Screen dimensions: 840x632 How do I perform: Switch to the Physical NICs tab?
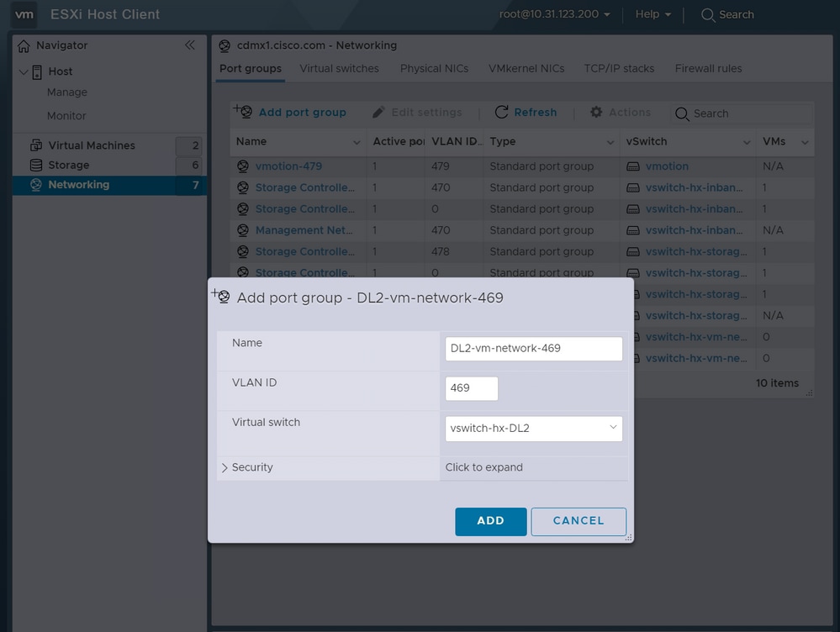pyautogui.click(x=434, y=69)
